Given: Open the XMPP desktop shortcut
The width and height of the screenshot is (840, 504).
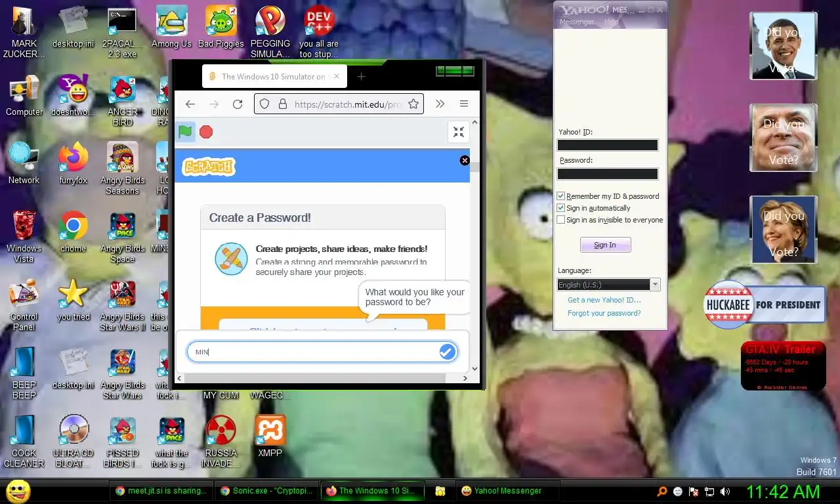Looking at the screenshot, I should coord(270,437).
